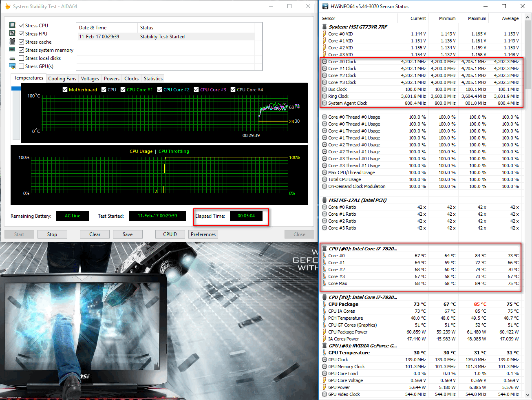
Task: Collapse the MSI MS-17A1 (Intel PCH) sensor group
Action: coord(324,200)
